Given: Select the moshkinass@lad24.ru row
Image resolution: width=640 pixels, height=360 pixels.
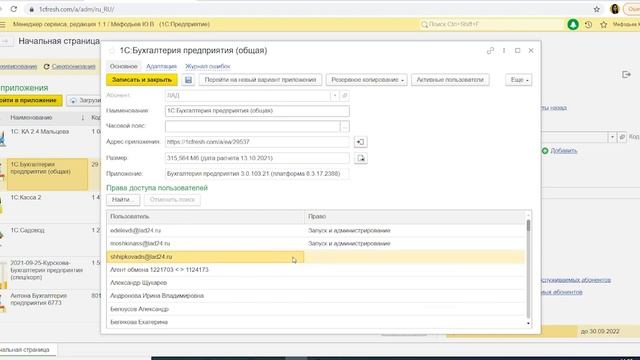Looking at the screenshot, I should click(316, 244).
